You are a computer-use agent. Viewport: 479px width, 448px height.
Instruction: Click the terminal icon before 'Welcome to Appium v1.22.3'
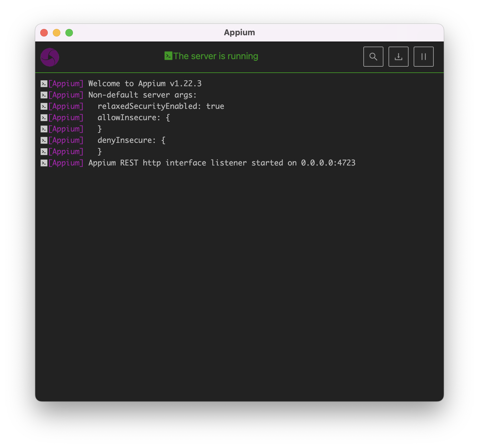[x=43, y=83]
